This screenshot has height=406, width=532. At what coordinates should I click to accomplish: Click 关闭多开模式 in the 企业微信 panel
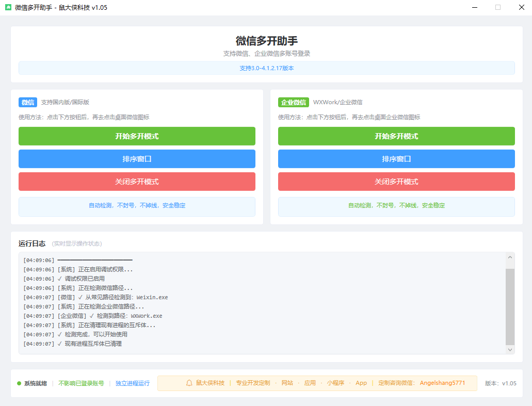click(x=396, y=182)
